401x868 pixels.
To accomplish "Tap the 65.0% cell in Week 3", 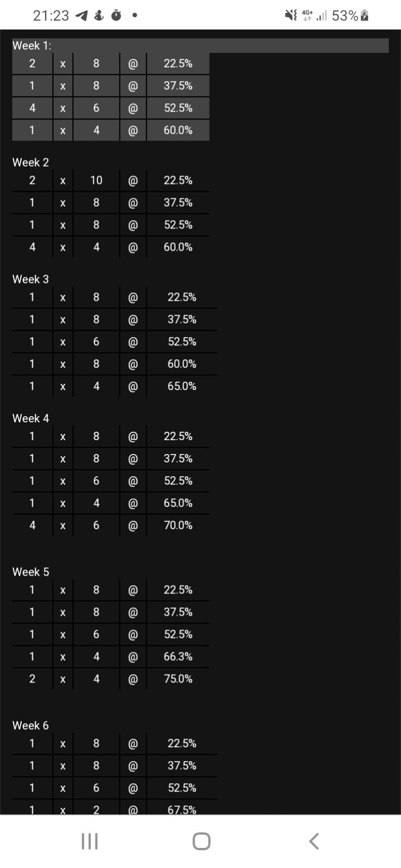I will 182,386.
